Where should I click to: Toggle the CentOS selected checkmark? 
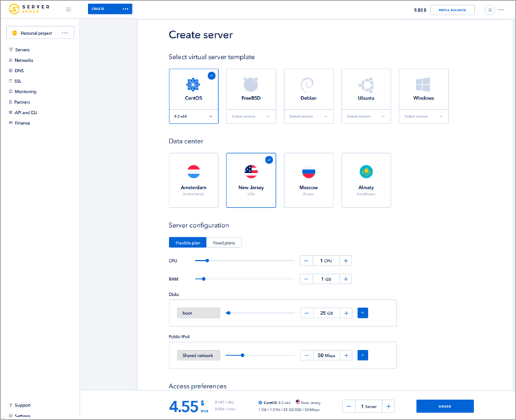(x=211, y=75)
